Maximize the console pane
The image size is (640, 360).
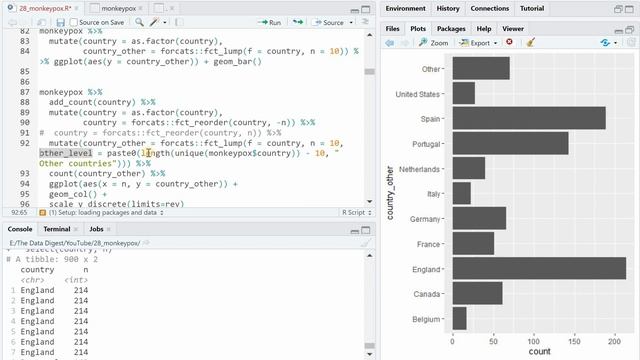point(366,230)
